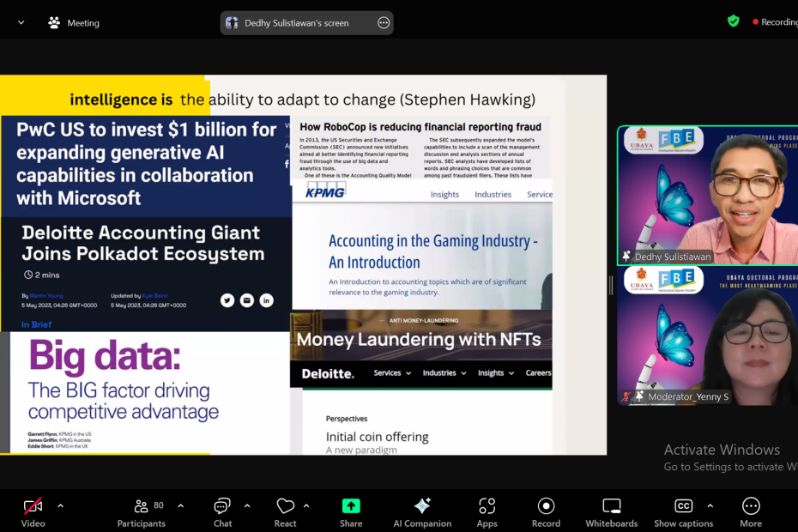798x532 pixels.
Task: Grab the divider handle beside video panel
Action: click(611, 285)
